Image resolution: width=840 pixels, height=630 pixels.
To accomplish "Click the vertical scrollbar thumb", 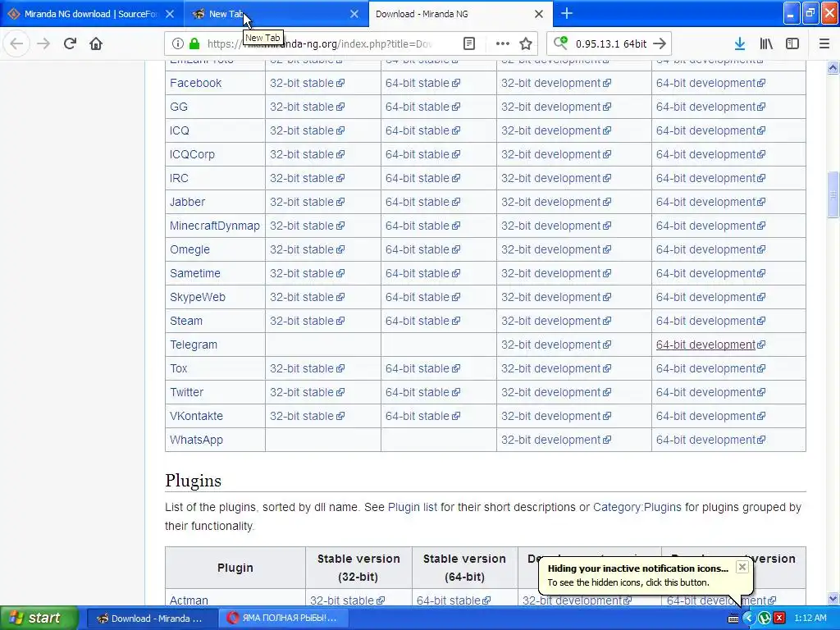I will 833,194.
